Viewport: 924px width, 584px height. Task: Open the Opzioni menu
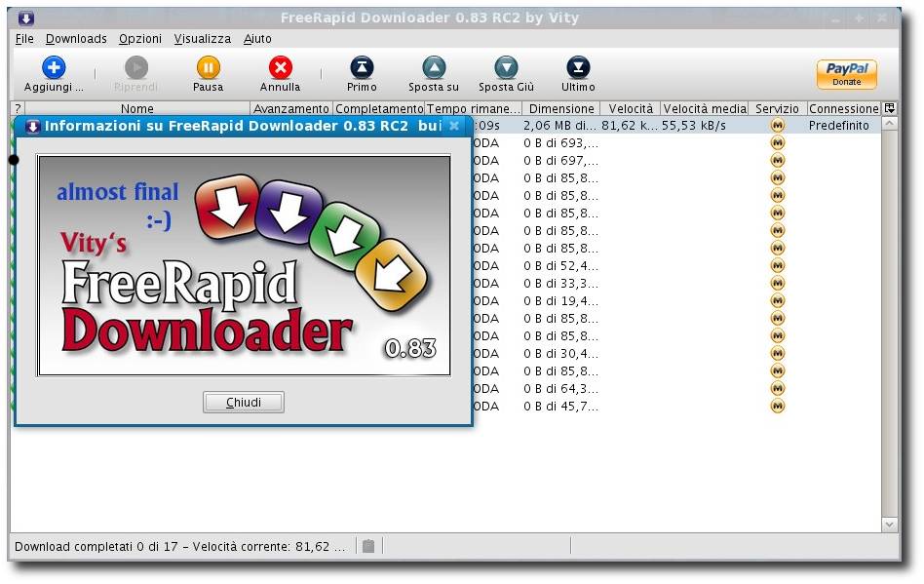[140, 38]
